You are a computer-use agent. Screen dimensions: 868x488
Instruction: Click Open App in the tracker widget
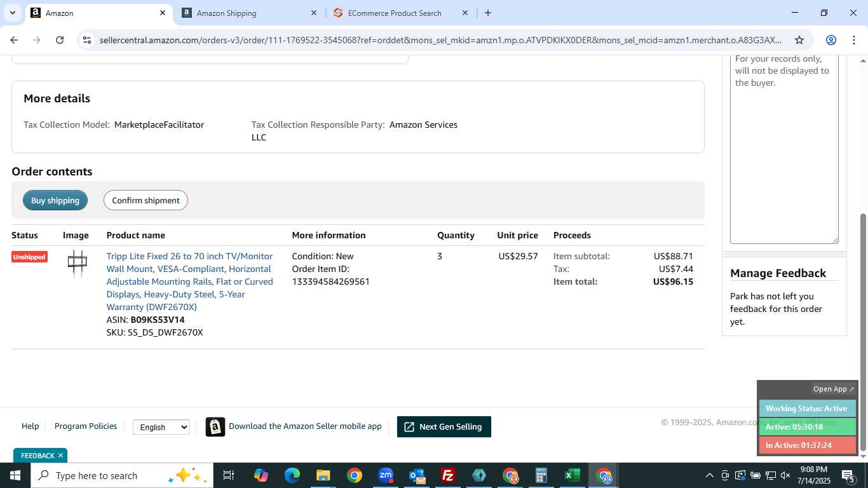point(834,389)
